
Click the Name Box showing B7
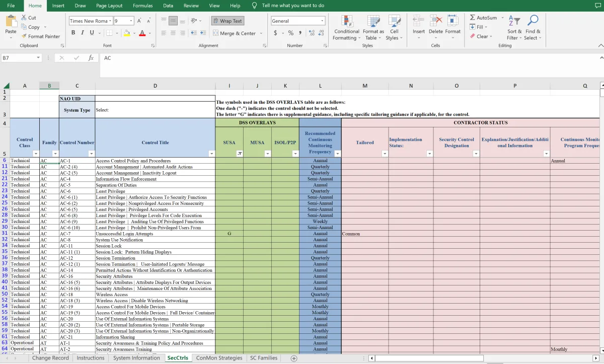click(18, 58)
